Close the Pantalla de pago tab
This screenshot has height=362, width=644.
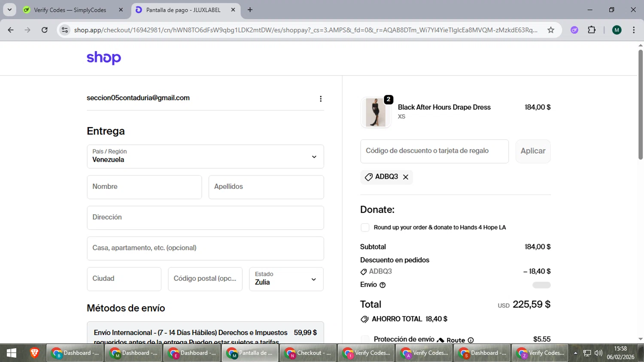pyautogui.click(x=233, y=10)
